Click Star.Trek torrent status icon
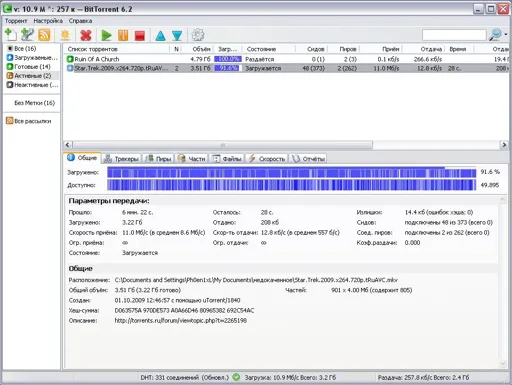The width and height of the screenshot is (512, 385). coord(70,68)
